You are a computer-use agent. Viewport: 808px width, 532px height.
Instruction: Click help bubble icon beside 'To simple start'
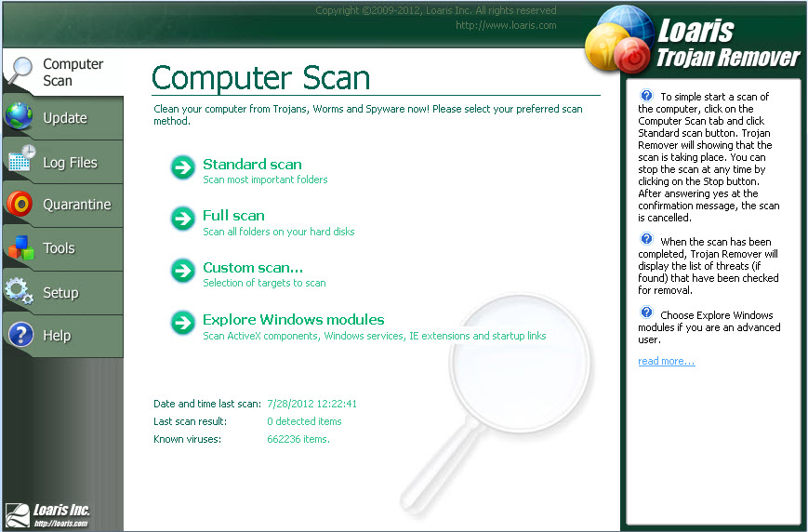(646, 96)
